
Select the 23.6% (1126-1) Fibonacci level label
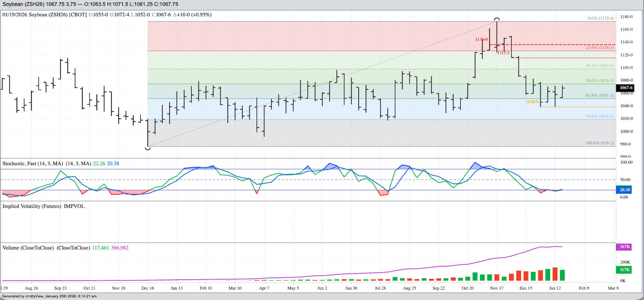pos(599,48)
